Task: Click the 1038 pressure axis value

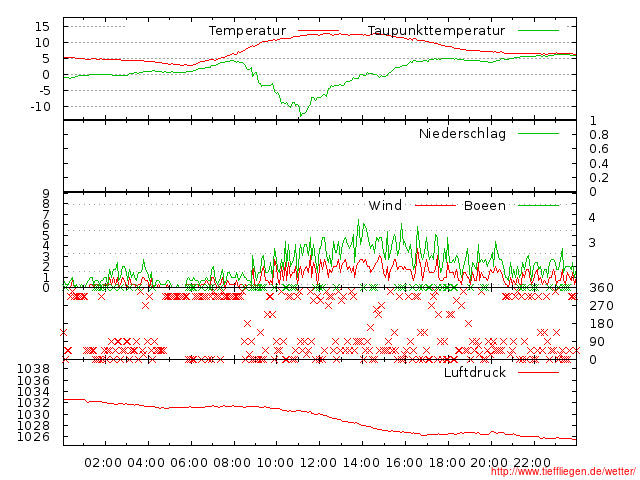Action: (x=33, y=369)
